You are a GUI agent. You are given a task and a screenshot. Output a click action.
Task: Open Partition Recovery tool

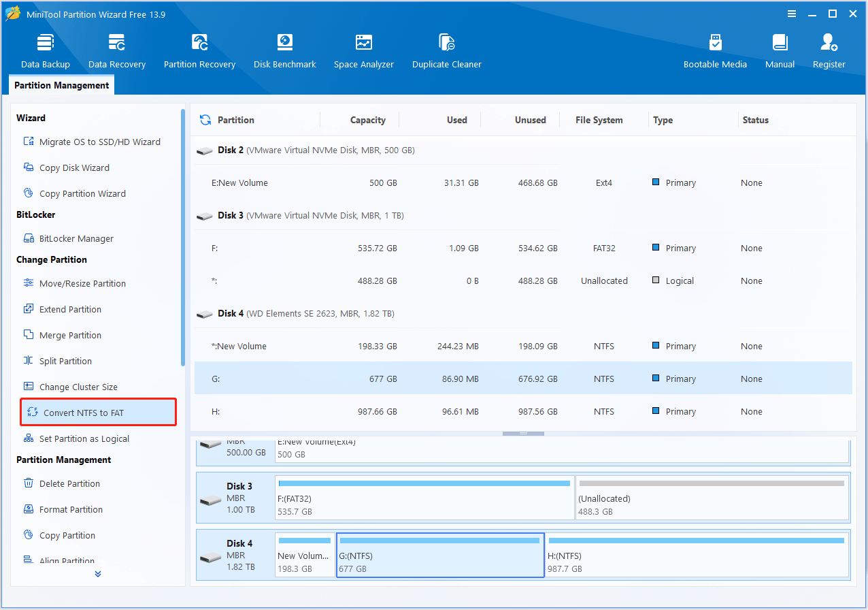(x=199, y=51)
